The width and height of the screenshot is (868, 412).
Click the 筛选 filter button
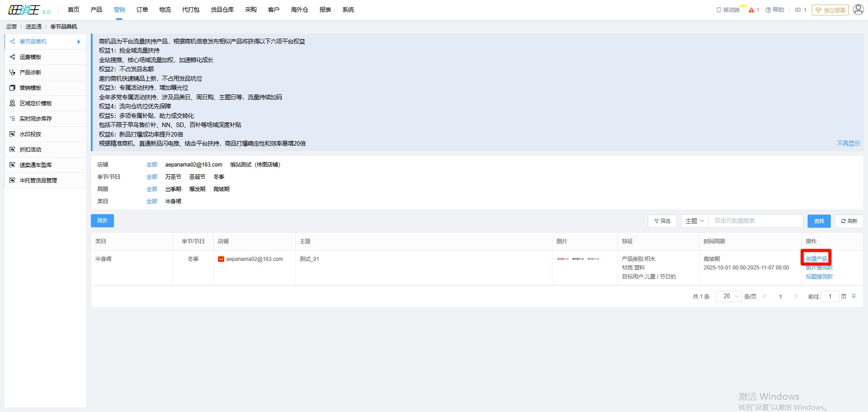pos(662,221)
